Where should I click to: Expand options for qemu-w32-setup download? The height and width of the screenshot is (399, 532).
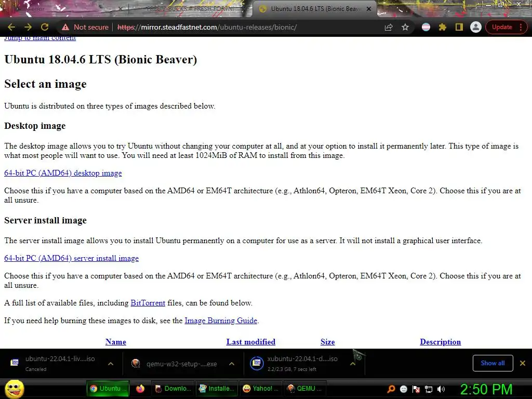point(232,364)
